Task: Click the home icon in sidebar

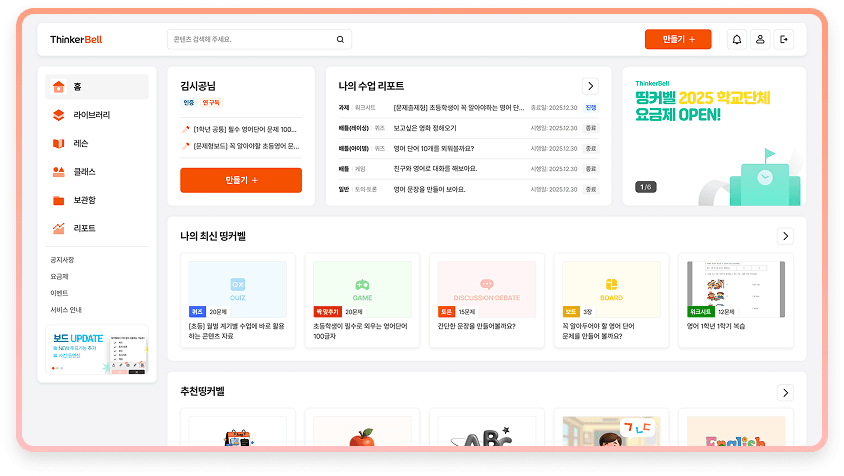Action: (x=59, y=87)
